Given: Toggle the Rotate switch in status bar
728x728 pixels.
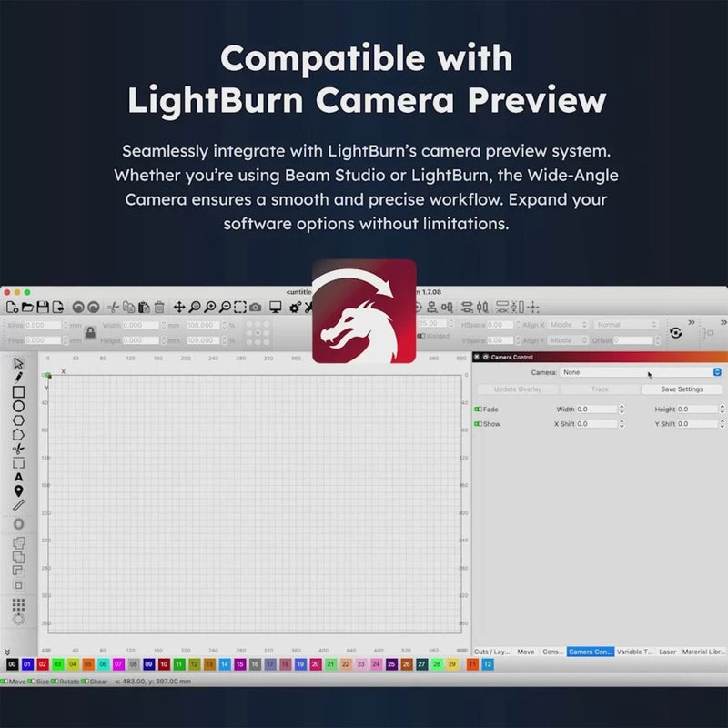Looking at the screenshot, I should pos(55,681).
